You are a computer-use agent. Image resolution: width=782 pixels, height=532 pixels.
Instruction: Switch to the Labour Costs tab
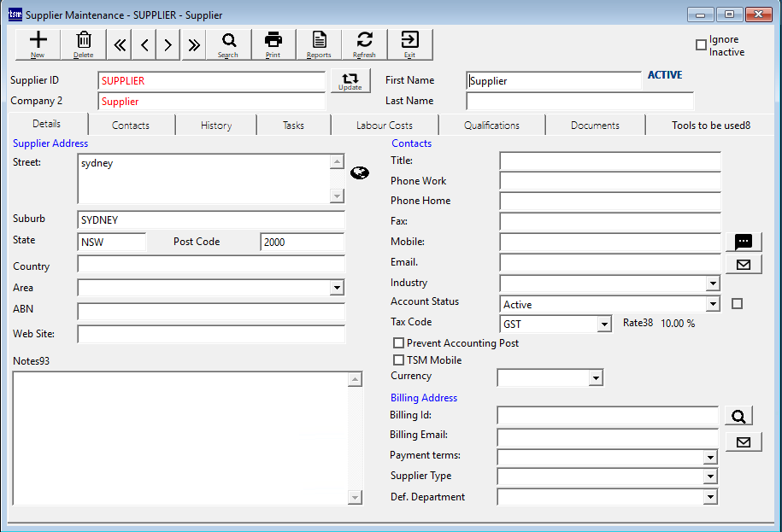385,126
